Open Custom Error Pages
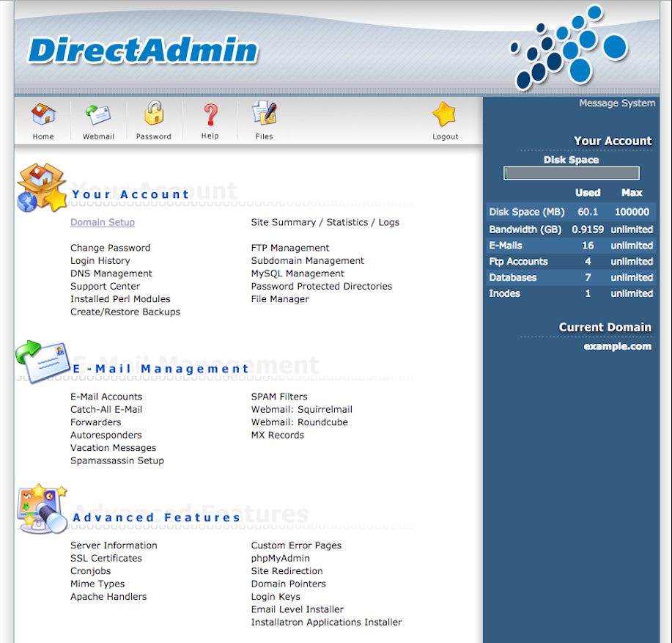672x643 pixels. point(296,545)
